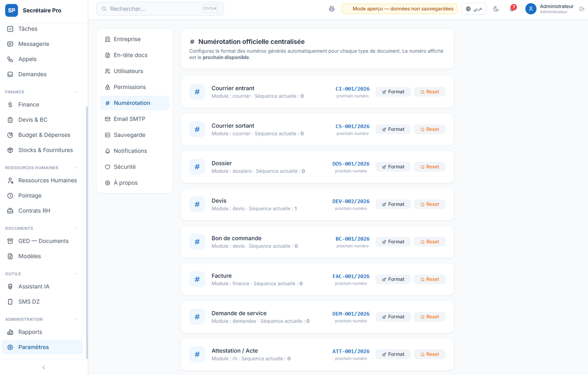Reset the Courrier sortant sequence
Image resolution: width=588 pixels, height=375 pixels.
(430, 129)
